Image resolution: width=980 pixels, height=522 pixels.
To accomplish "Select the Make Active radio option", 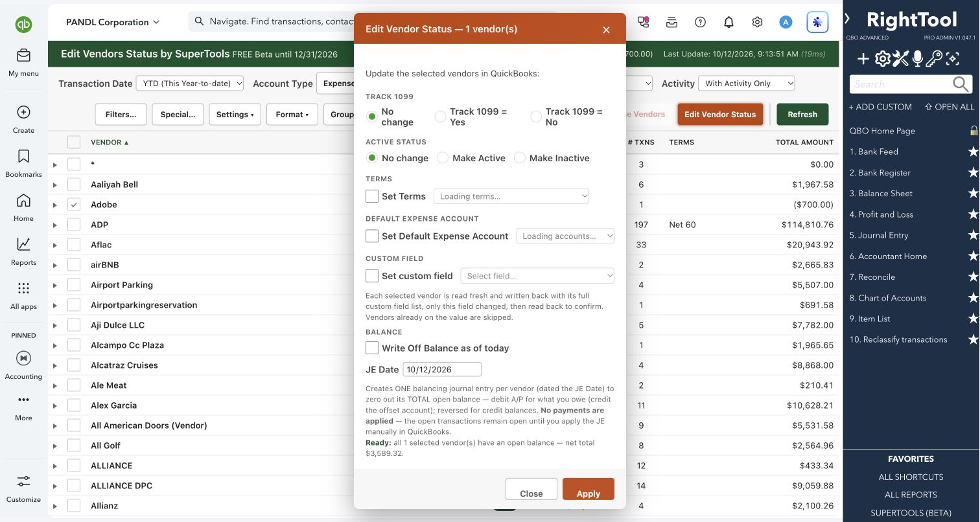I will [443, 157].
